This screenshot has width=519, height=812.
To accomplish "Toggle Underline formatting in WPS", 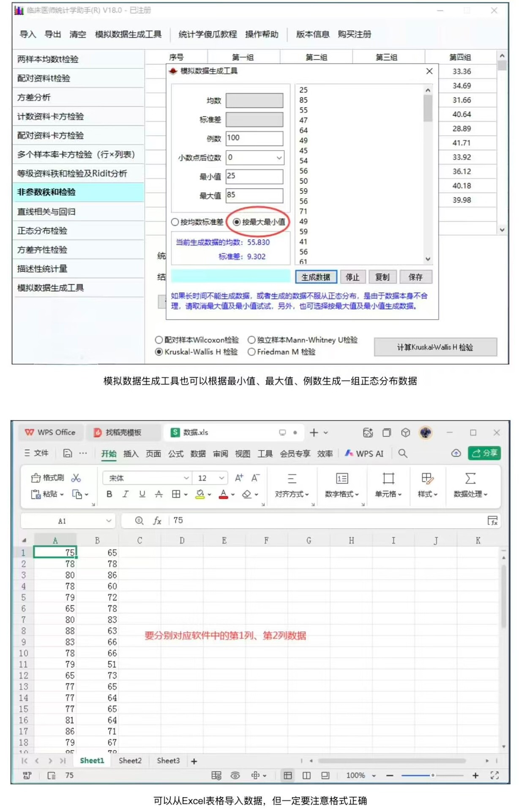I will click(x=142, y=494).
